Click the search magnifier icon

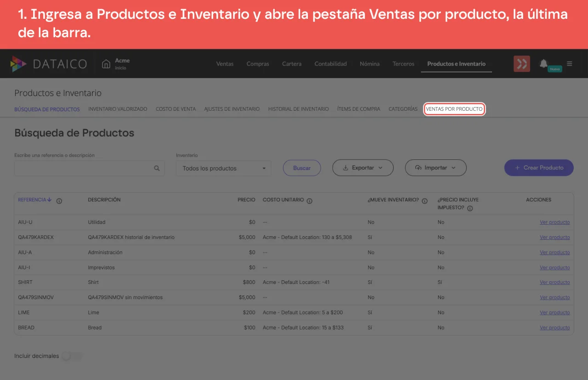157,168
